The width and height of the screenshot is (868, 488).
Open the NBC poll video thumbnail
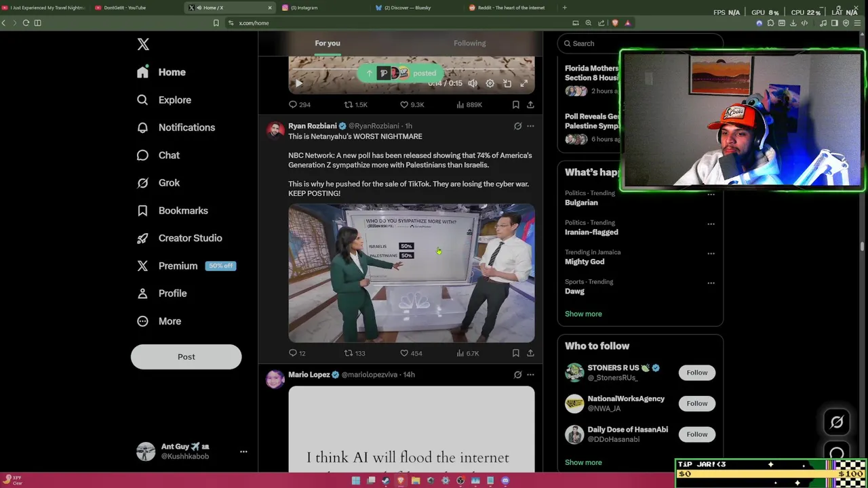click(412, 273)
